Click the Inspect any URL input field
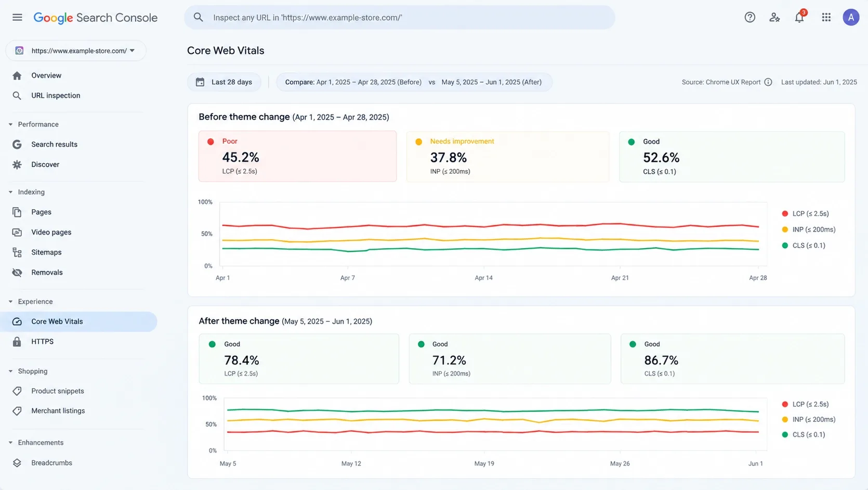This screenshot has height=490, width=868. 400,17
